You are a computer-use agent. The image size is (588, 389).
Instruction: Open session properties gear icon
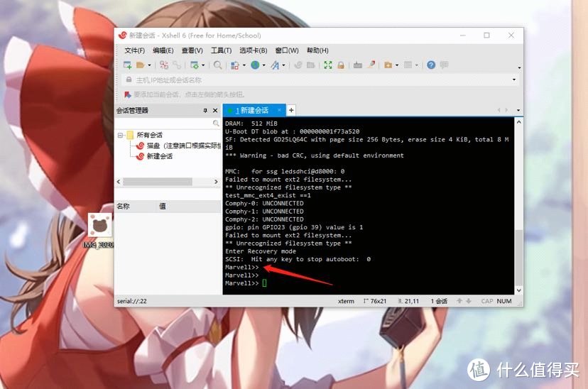tap(195, 65)
